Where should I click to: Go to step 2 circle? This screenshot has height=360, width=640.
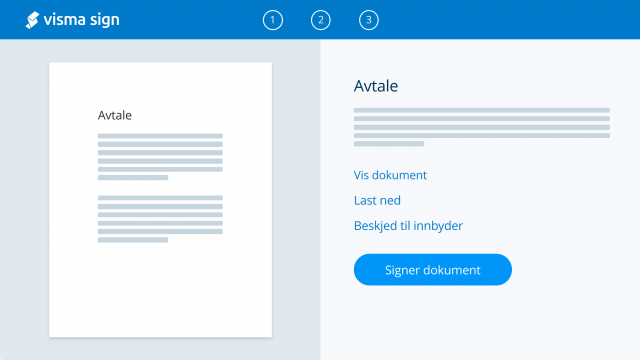321,20
